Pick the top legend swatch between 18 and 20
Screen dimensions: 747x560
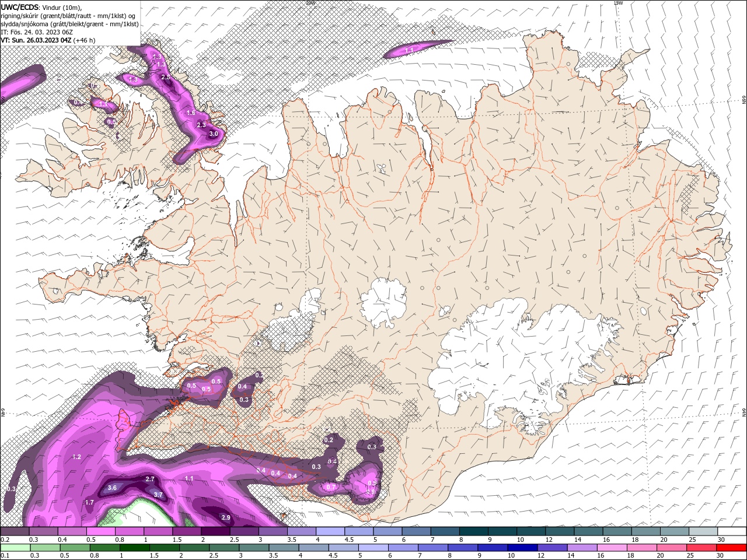coord(647,531)
